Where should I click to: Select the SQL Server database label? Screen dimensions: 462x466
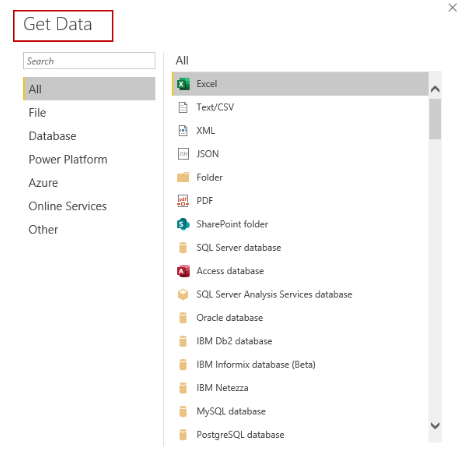tap(239, 248)
